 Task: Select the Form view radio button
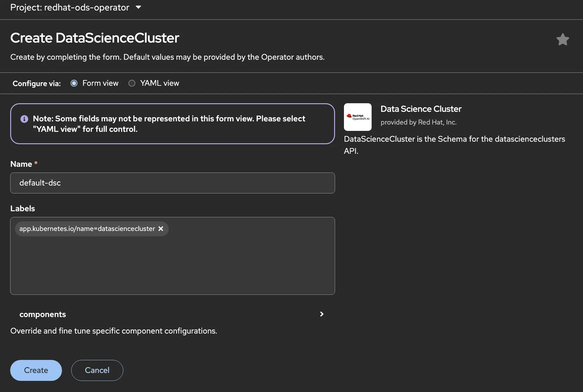click(74, 83)
